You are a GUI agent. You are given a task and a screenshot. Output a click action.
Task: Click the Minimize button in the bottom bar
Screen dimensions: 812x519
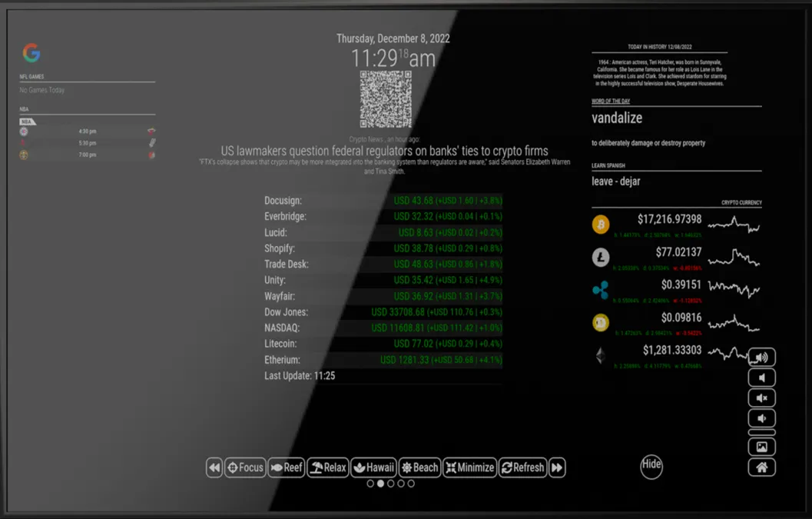(469, 467)
